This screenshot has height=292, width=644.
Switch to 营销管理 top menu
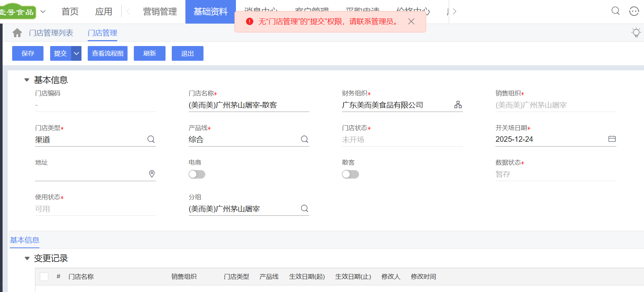(160, 12)
